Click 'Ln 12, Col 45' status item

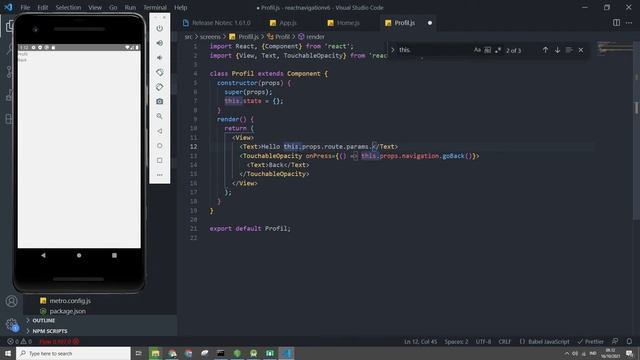coord(420,341)
